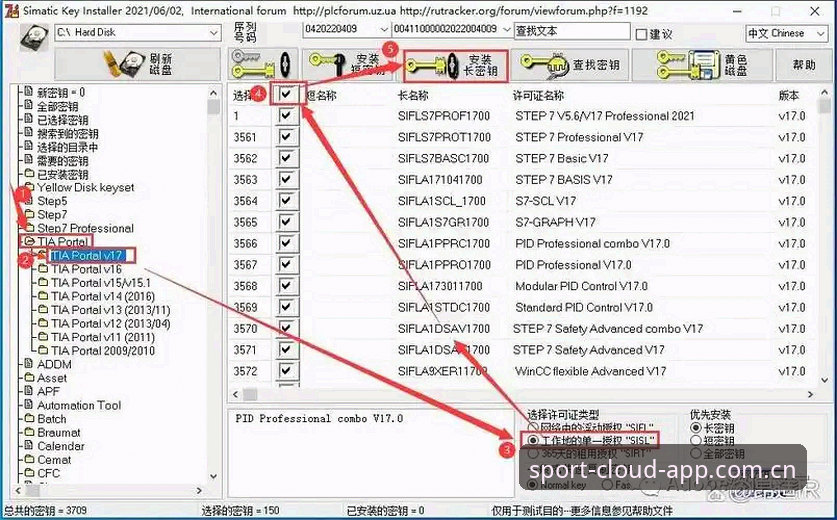Toggle the checkbox for row 3572
This screenshot has width=837, height=520.
[x=287, y=371]
